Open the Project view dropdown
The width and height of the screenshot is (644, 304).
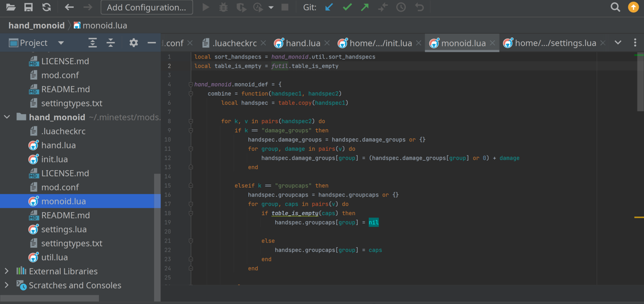[61, 43]
